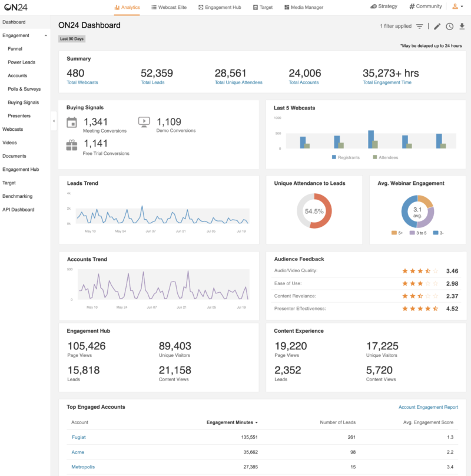
Task: Select Power Leads in sidebar
Action: 22,62
